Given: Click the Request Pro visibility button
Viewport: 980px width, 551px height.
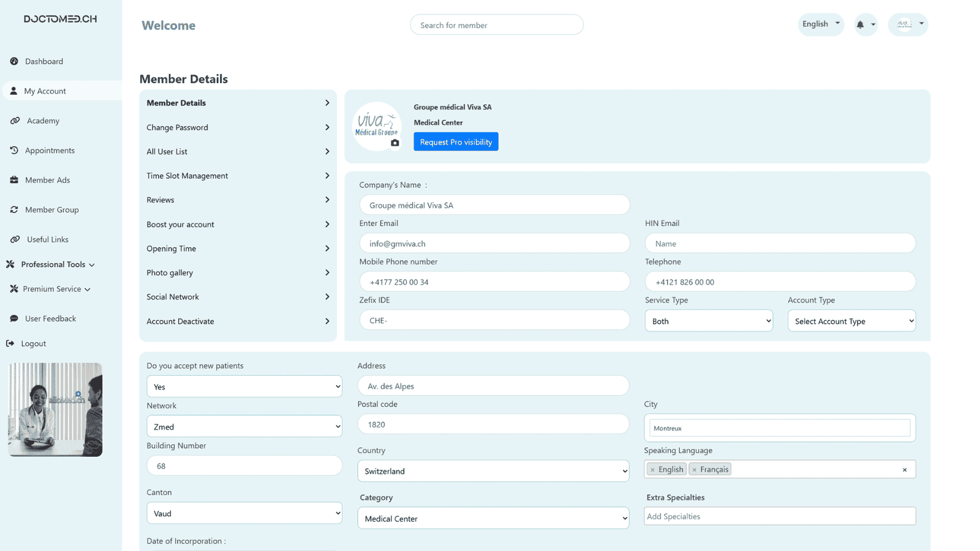Looking at the screenshot, I should pyautogui.click(x=456, y=142).
